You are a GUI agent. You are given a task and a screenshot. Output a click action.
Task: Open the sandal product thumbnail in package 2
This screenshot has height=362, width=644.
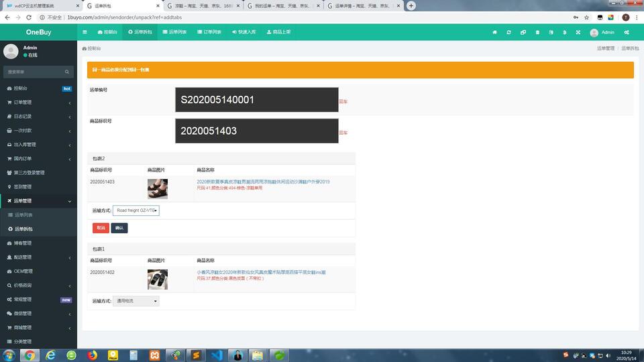pyautogui.click(x=157, y=189)
